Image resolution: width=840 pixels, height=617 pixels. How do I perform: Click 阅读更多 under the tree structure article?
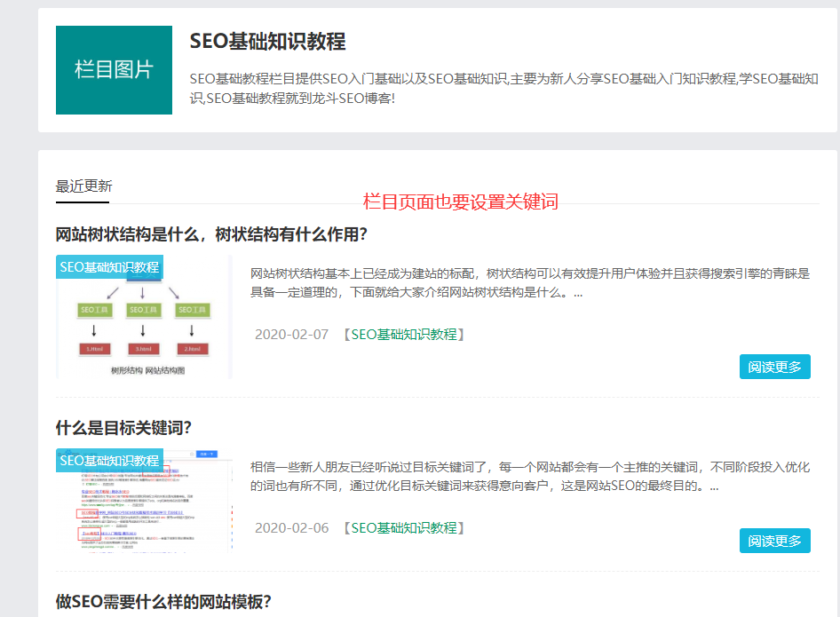774,366
